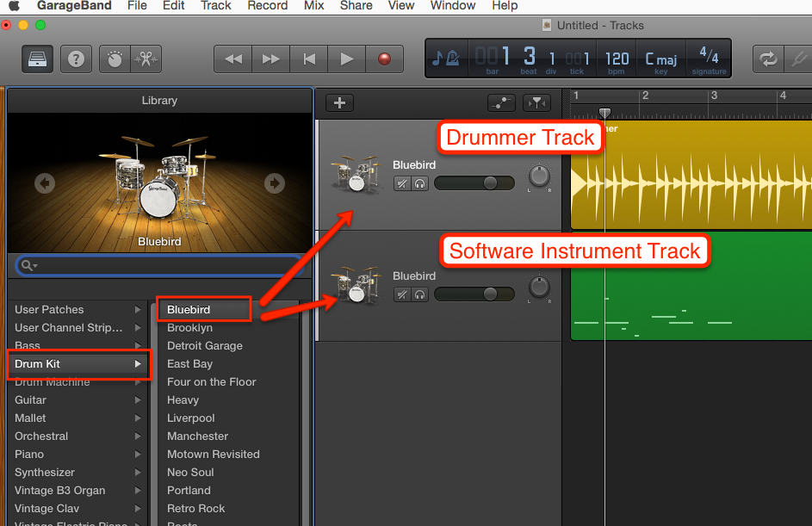The height and width of the screenshot is (526, 812).
Task: Toggle Catch playhead button
Action: tap(536, 103)
